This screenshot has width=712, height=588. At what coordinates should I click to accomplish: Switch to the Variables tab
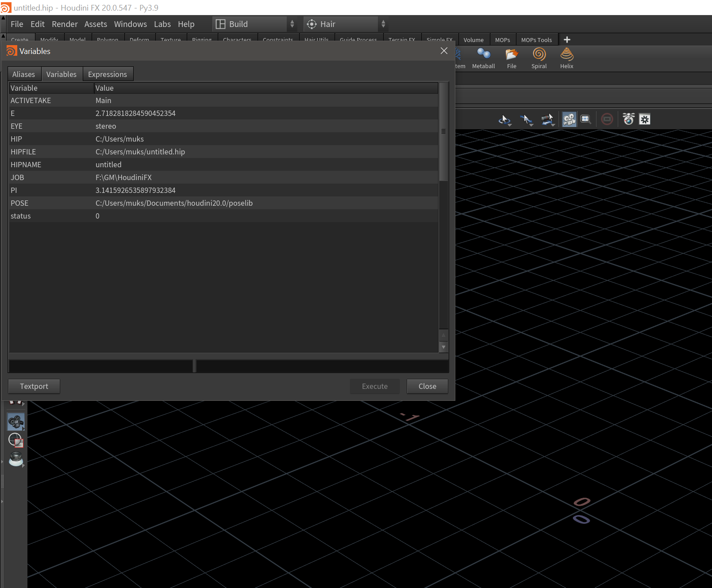point(62,74)
